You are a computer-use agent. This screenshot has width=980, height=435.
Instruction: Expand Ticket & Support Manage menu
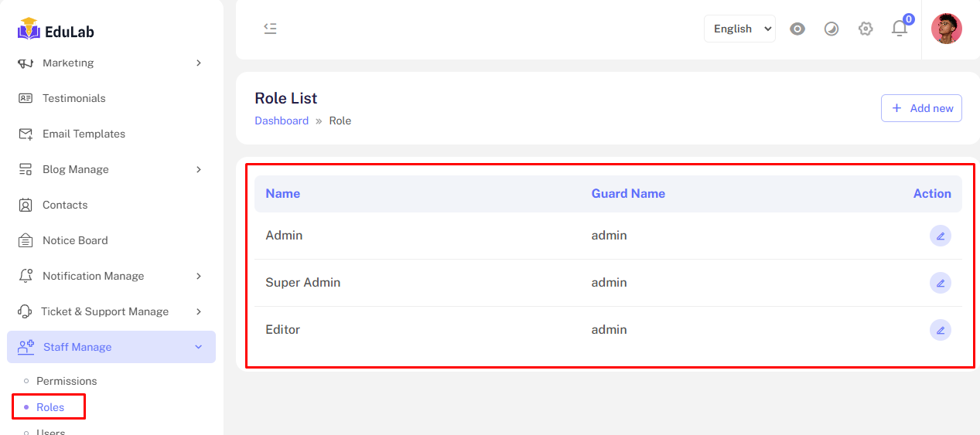click(104, 311)
